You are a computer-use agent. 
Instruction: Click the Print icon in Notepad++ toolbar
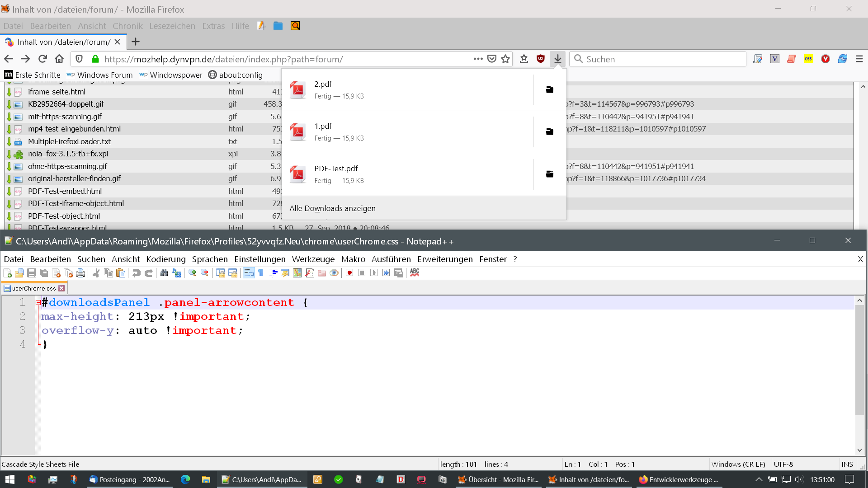tap(80, 273)
